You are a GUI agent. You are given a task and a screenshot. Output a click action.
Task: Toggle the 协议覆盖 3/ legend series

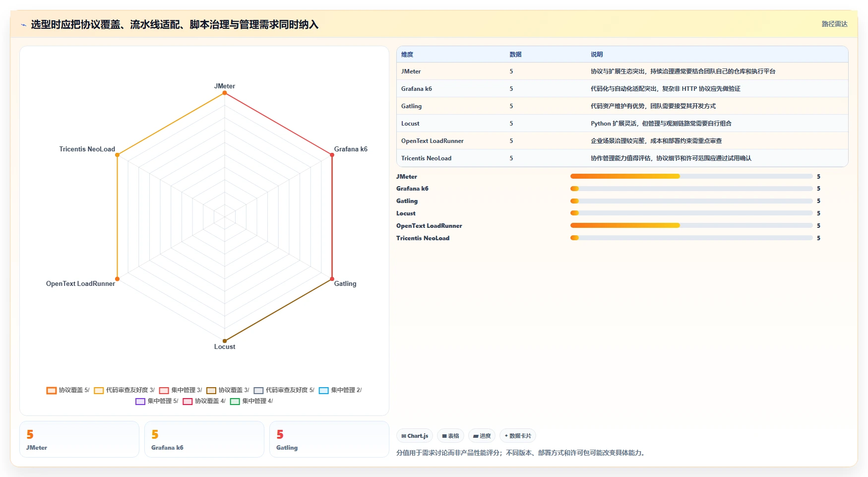228,390
